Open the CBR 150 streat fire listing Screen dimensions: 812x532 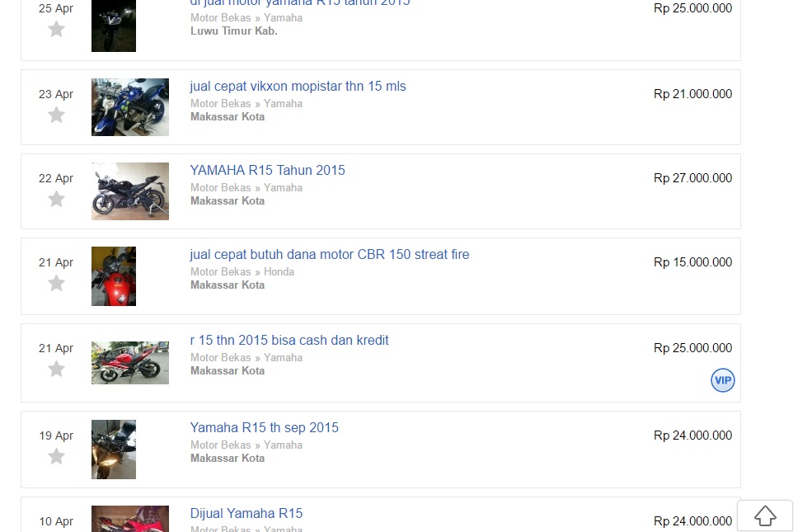point(330,254)
